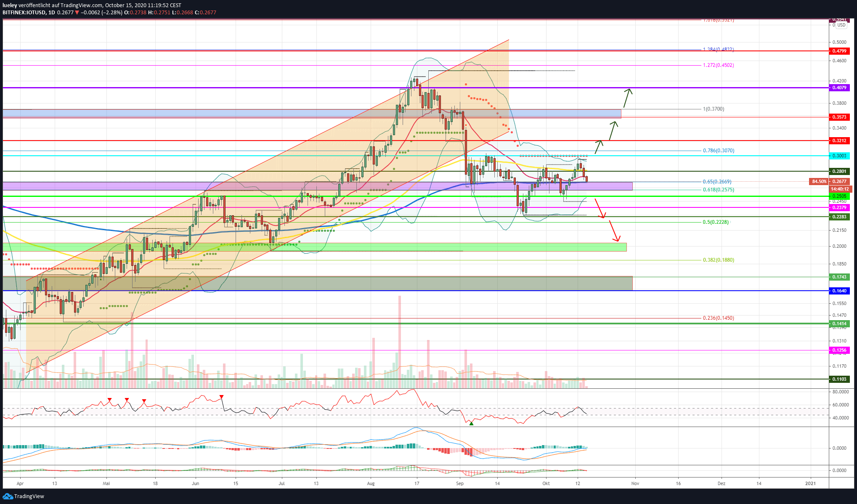The image size is (857, 504).
Task: Click the Okt date axis label
Action: [x=546, y=483]
